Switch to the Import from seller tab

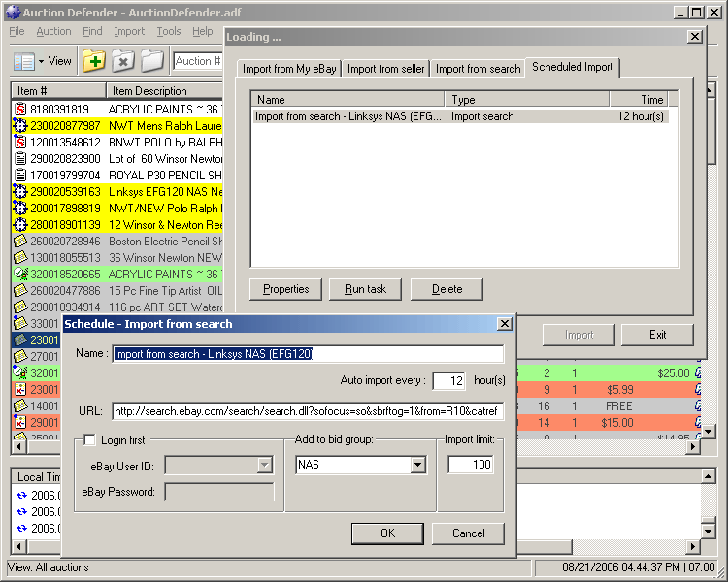tap(385, 69)
